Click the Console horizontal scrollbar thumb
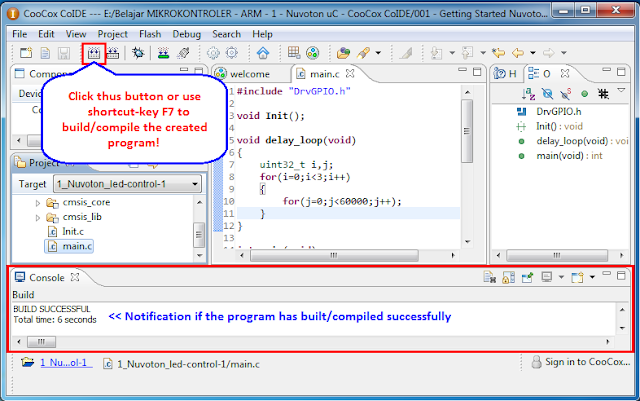640x401 pixels. (42, 342)
